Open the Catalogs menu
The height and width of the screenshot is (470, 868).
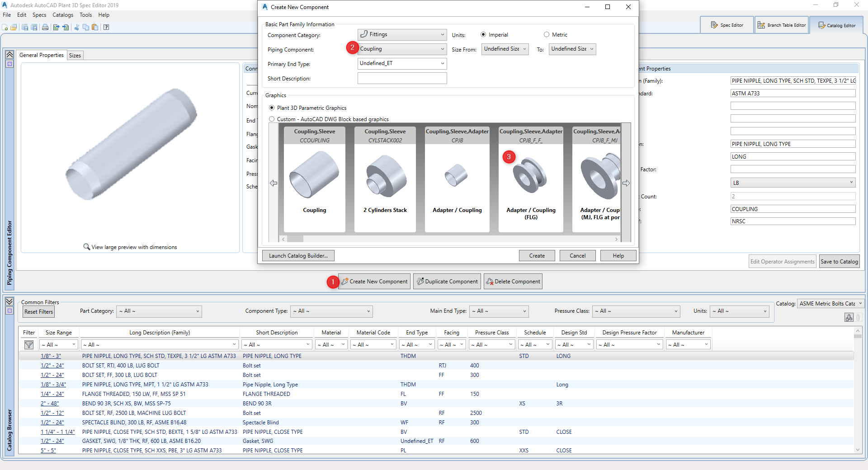(62, 15)
